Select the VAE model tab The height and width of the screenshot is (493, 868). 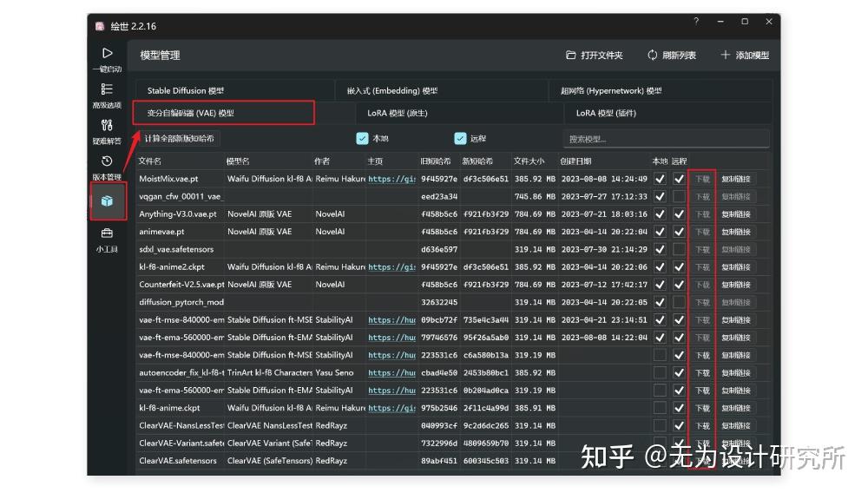[224, 113]
